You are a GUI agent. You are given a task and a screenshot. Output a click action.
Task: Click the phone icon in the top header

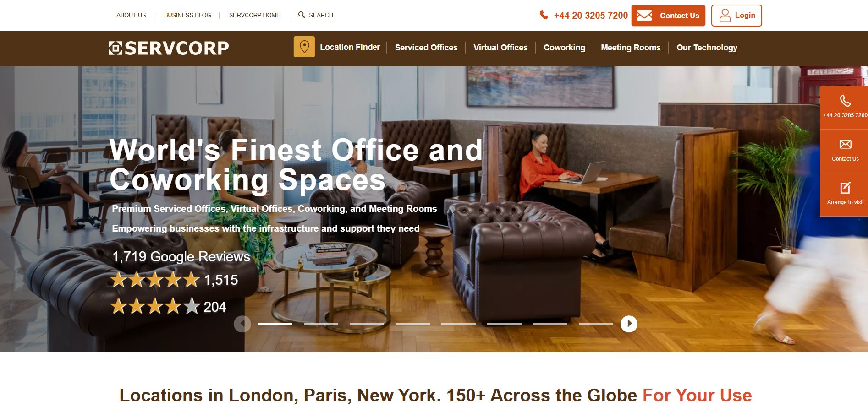click(544, 15)
